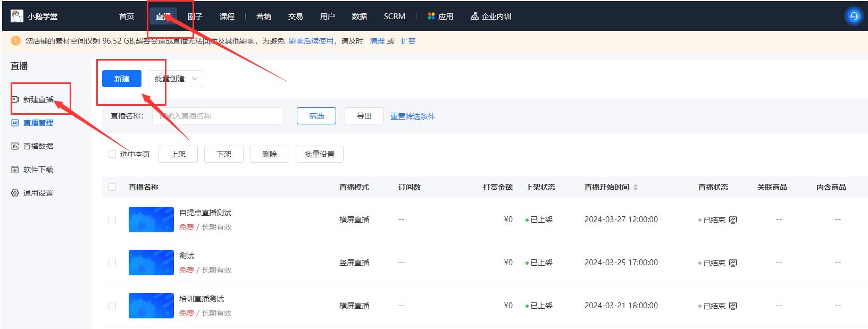Open the SCRM top menu

tap(394, 16)
